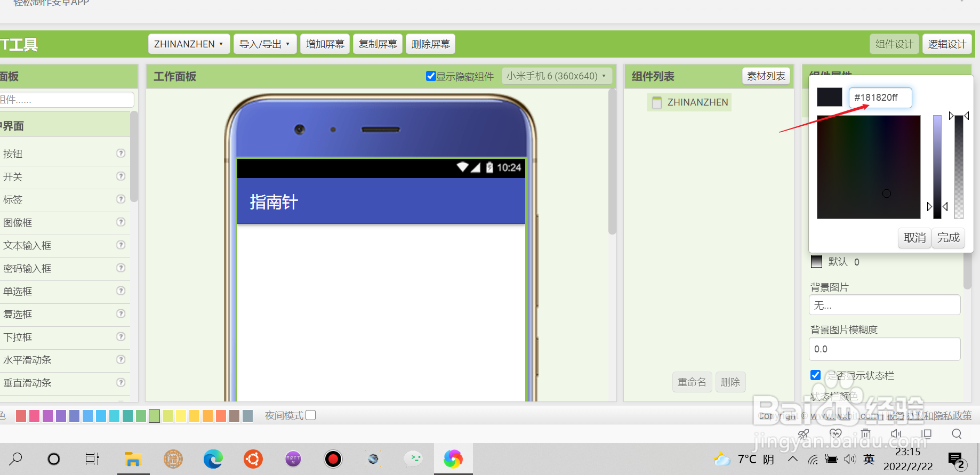Screen dimensions: 980x475
Task: Show help for 密码输入框
Action: pos(121,268)
